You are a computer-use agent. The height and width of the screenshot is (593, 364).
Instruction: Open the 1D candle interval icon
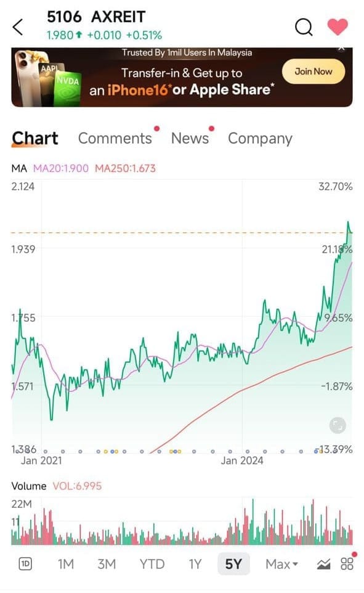[x=25, y=564]
